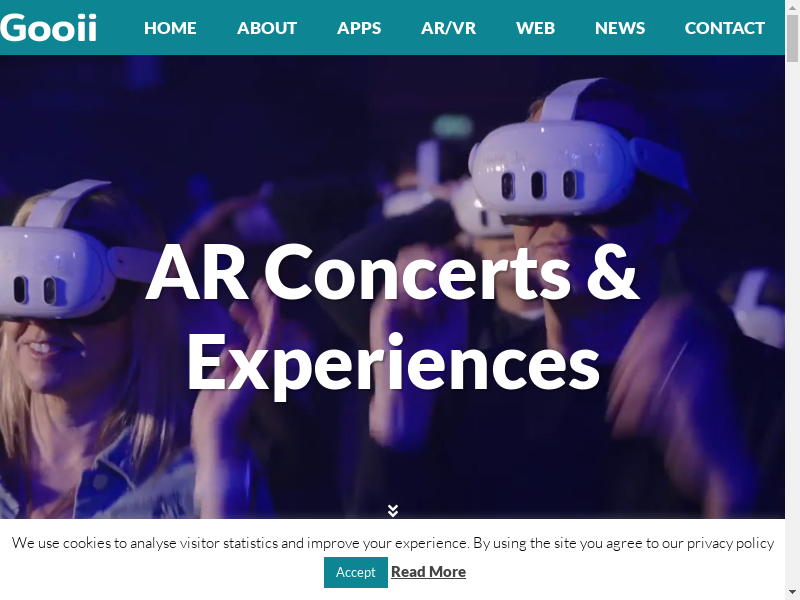800x600 pixels.
Task: Follow the Read More privacy link
Action: [428, 572]
